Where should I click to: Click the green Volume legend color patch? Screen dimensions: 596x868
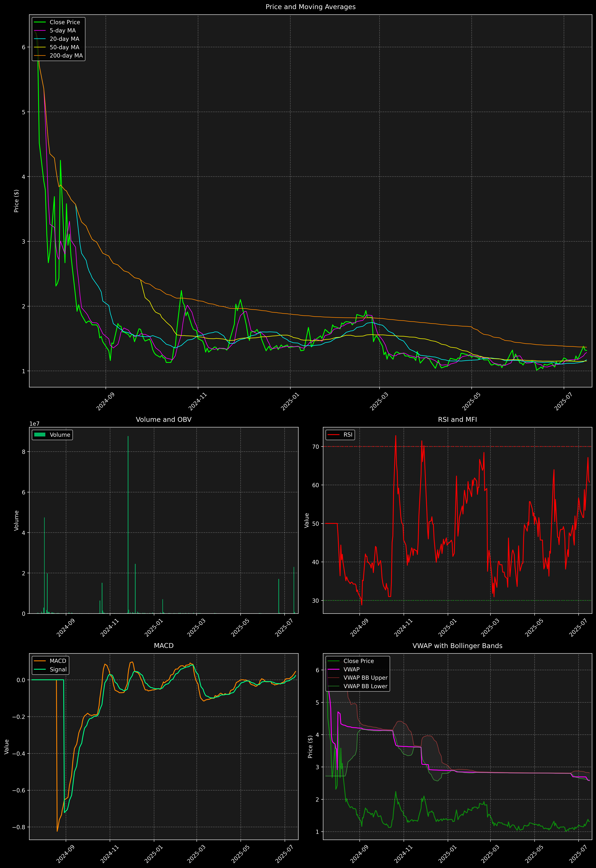click(40, 435)
